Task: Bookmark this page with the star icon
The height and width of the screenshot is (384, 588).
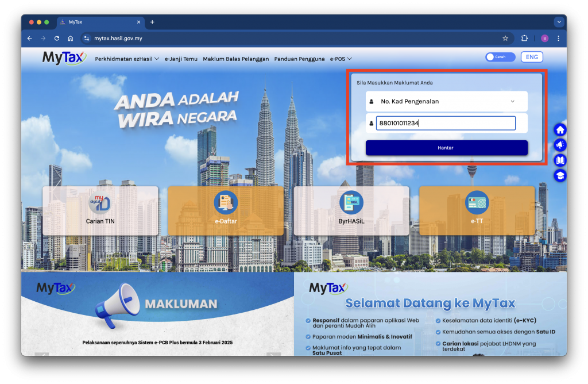Action: pos(505,39)
